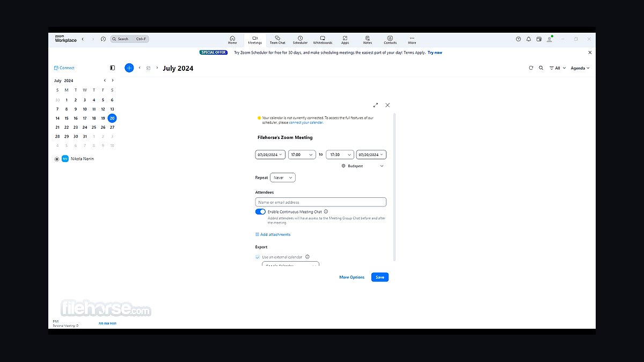Click the magnifier search icon in calendar toolbar
Viewport: 644px width, 362px height.
(x=541, y=68)
